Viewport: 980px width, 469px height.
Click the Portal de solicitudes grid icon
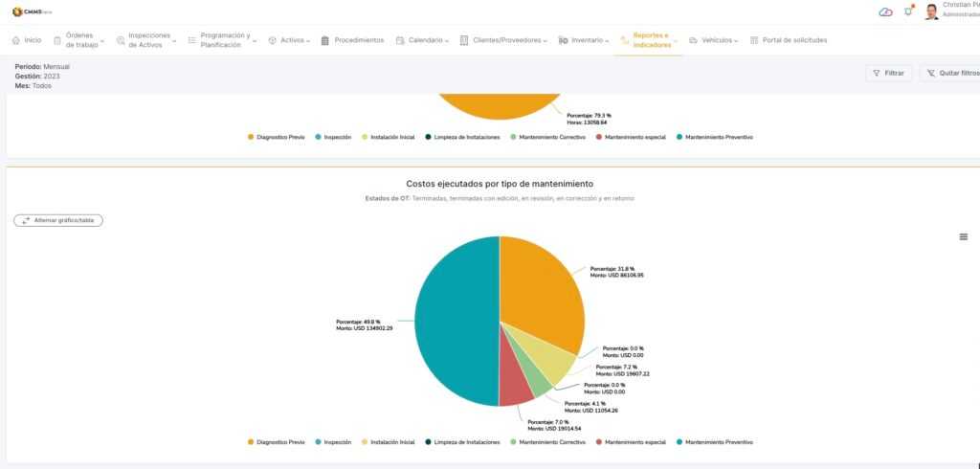pyautogui.click(x=754, y=40)
